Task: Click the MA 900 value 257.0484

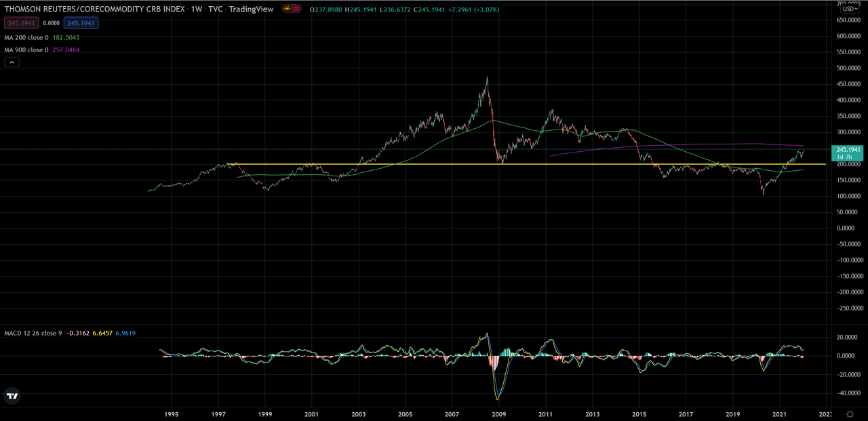Action: coord(66,49)
